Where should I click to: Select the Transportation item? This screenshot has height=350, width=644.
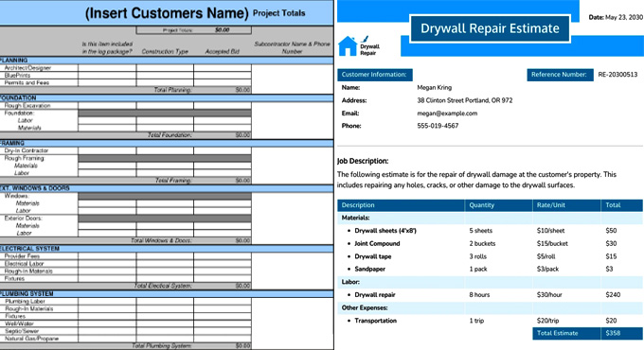pyautogui.click(x=375, y=321)
